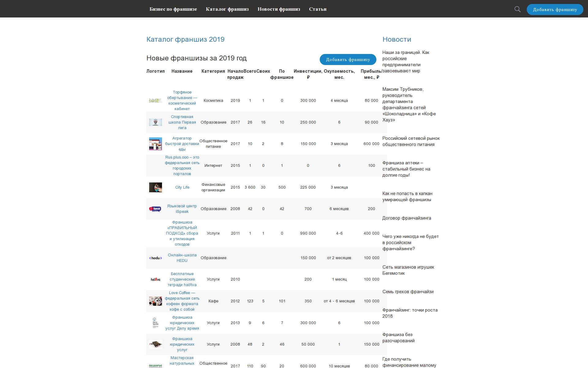Viewport: 588px width, 368px height.
Task: Open Rus.plus.ооо городских порталов link
Action: (182, 166)
